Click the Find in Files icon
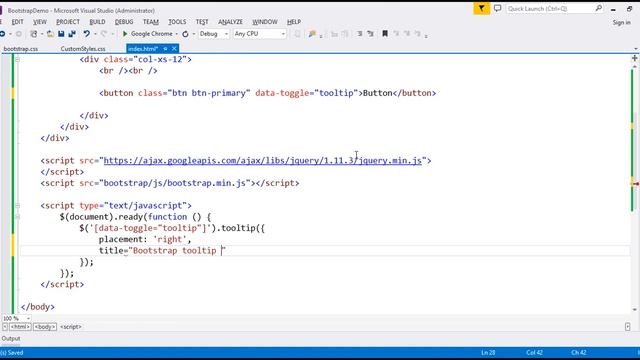 point(312,34)
